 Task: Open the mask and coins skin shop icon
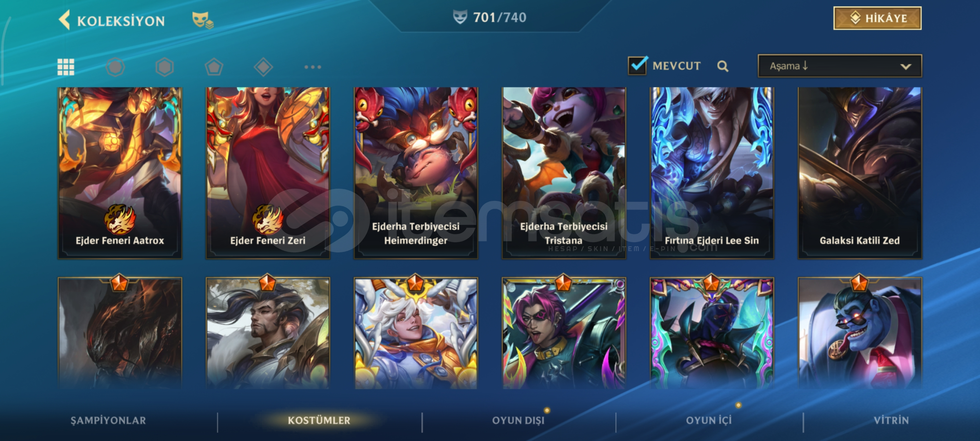(203, 20)
